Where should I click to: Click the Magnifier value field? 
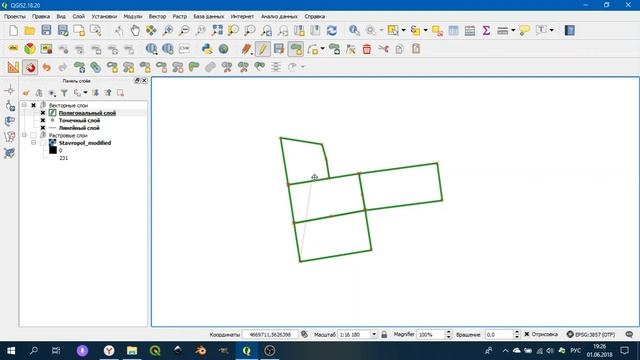[431, 334]
